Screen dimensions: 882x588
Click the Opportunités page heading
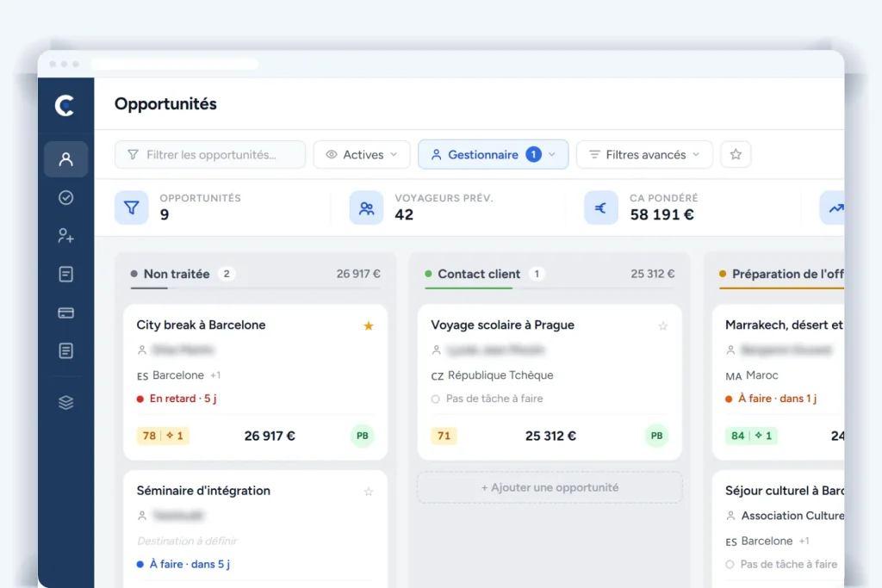[165, 104]
